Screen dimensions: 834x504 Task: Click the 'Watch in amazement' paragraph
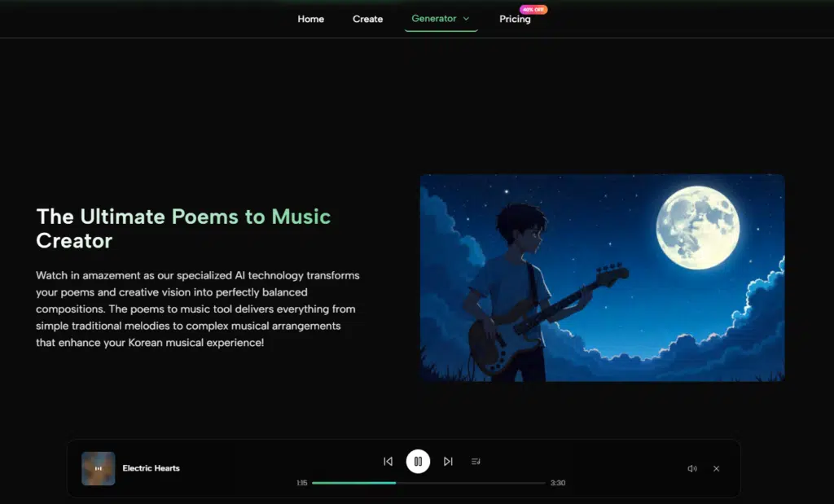198,309
